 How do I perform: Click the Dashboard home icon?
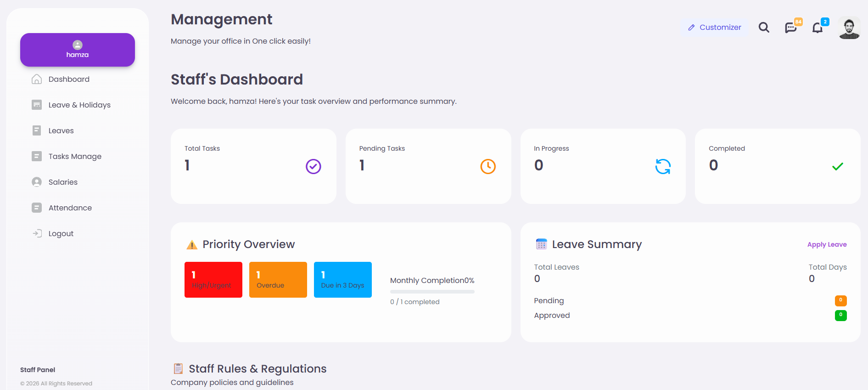tap(37, 79)
